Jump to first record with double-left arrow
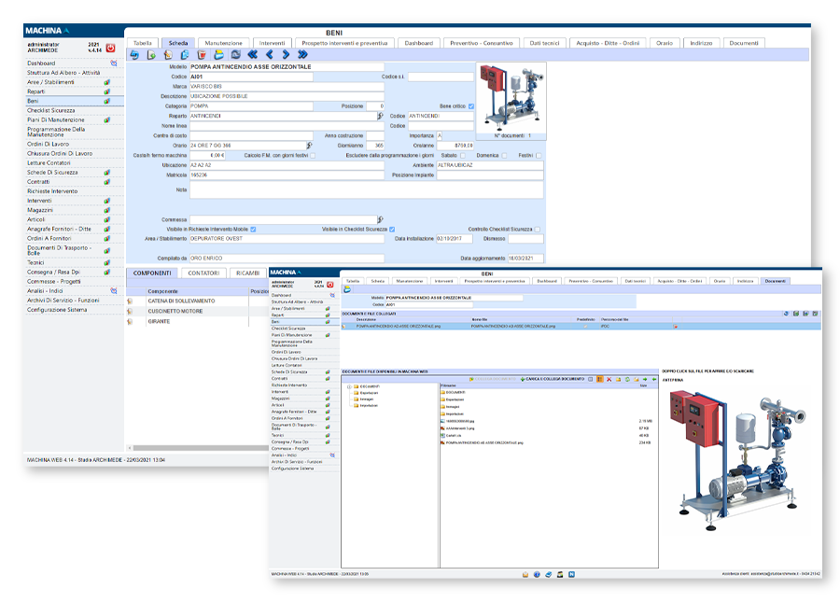This screenshot has width=840, height=616. pyautogui.click(x=252, y=55)
